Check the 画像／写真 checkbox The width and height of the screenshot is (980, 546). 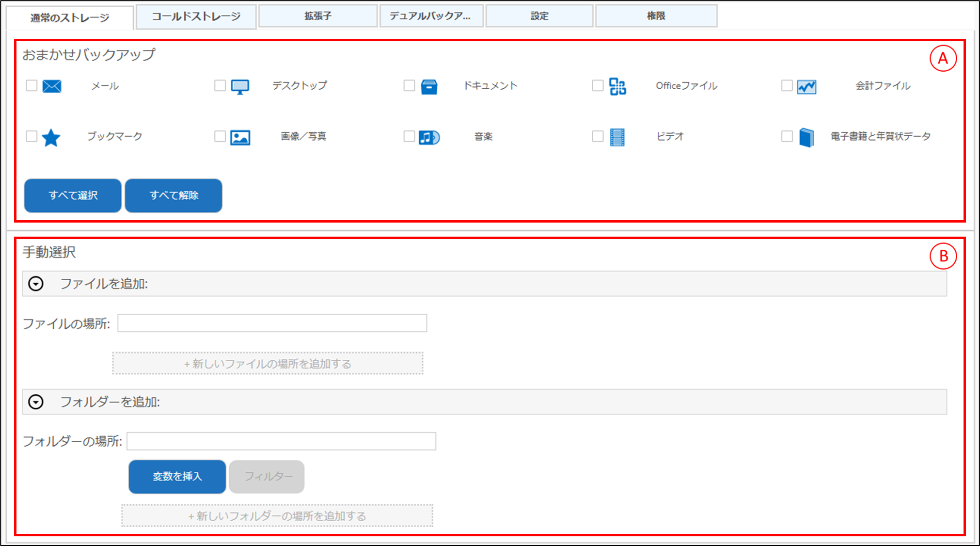[220, 136]
